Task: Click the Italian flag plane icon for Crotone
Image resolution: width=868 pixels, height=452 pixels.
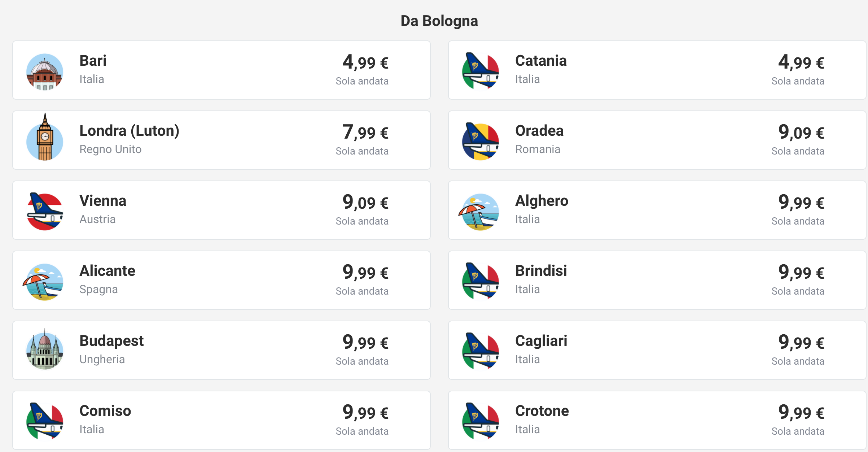Action: point(481,422)
